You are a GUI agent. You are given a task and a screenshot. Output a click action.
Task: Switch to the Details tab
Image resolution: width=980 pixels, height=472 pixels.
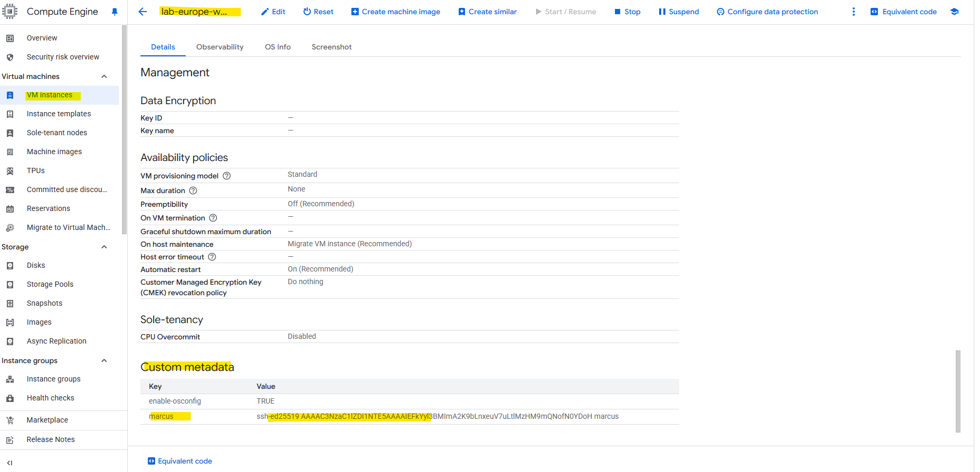point(163,47)
